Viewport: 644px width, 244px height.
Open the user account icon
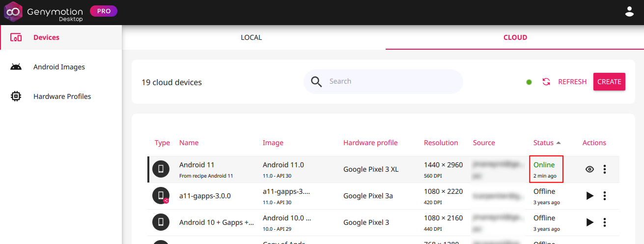[x=629, y=11]
